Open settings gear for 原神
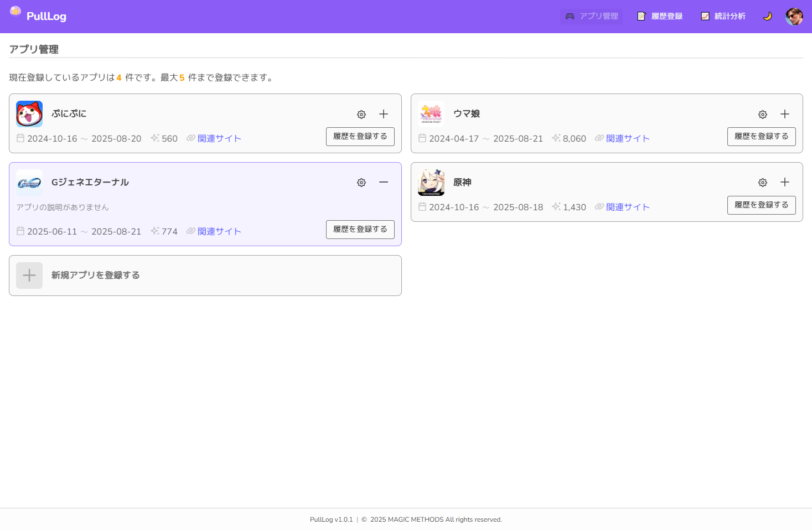This screenshot has height=530, width=812. 762,182
